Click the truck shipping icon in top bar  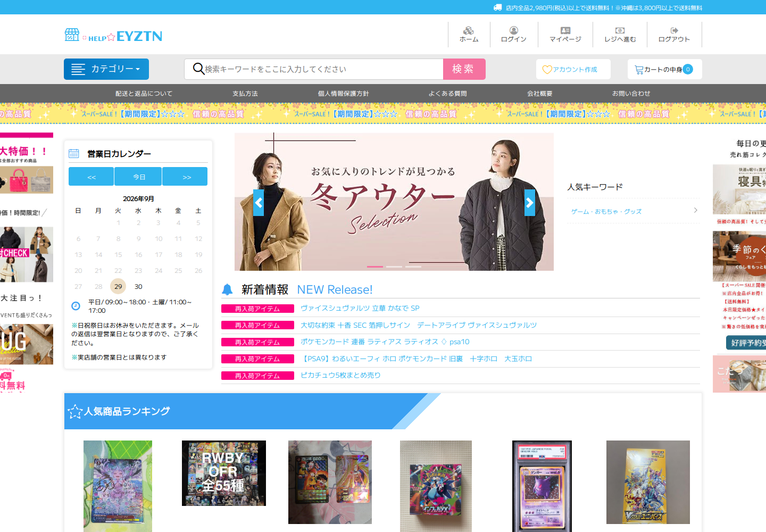pyautogui.click(x=498, y=7)
